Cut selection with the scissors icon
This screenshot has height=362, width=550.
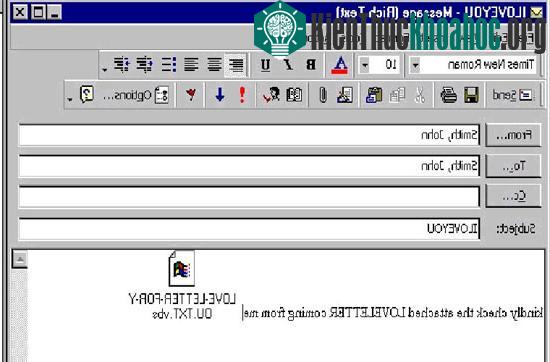[x=420, y=95]
